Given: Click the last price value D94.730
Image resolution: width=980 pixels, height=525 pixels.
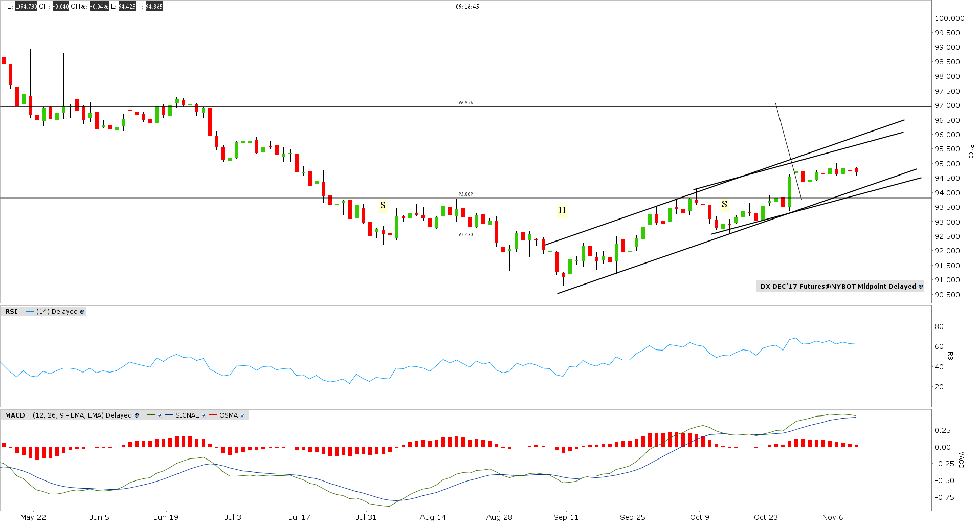Looking at the screenshot, I should (x=26, y=7).
